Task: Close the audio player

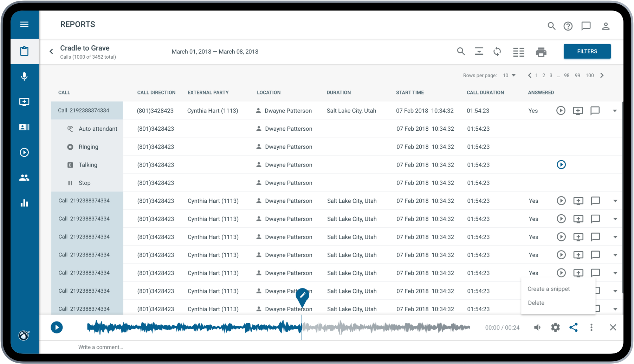Action: point(613,327)
